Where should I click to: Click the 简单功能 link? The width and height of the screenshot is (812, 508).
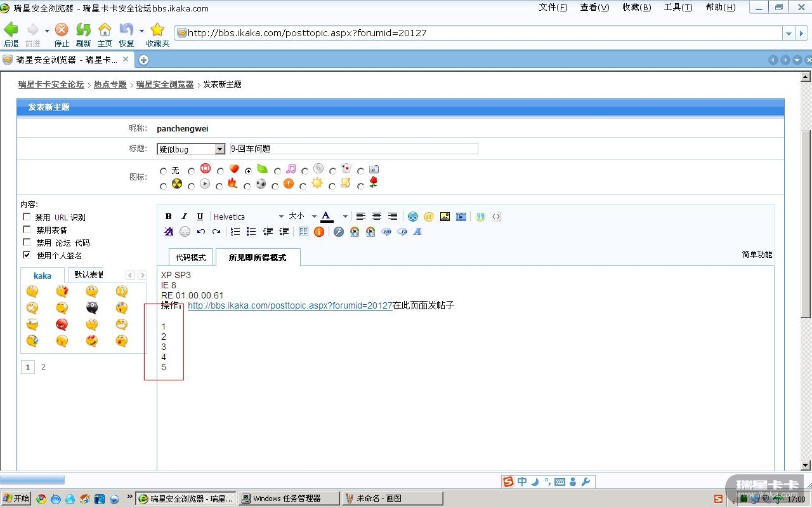[757, 255]
